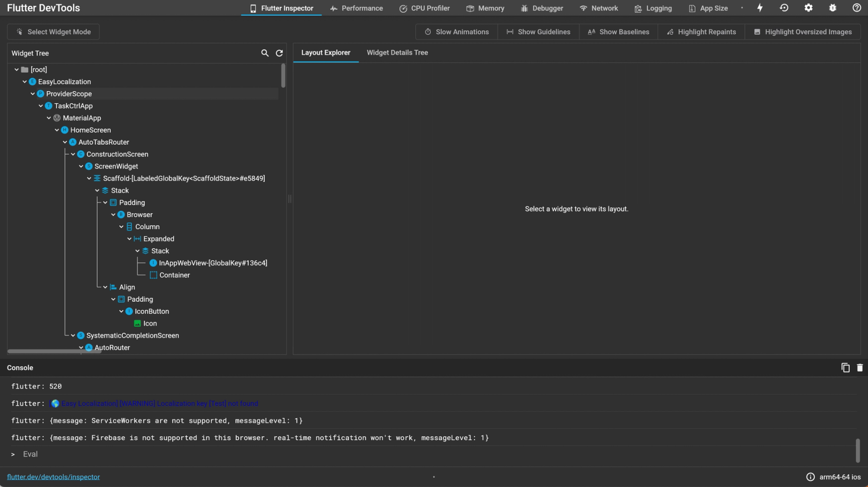Toggle Show Guidelines
868x487 pixels.
pyautogui.click(x=538, y=32)
